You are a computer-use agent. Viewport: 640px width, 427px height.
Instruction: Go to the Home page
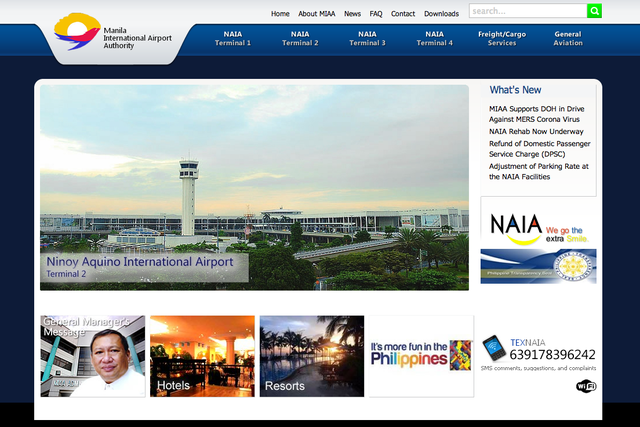[280, 13]
